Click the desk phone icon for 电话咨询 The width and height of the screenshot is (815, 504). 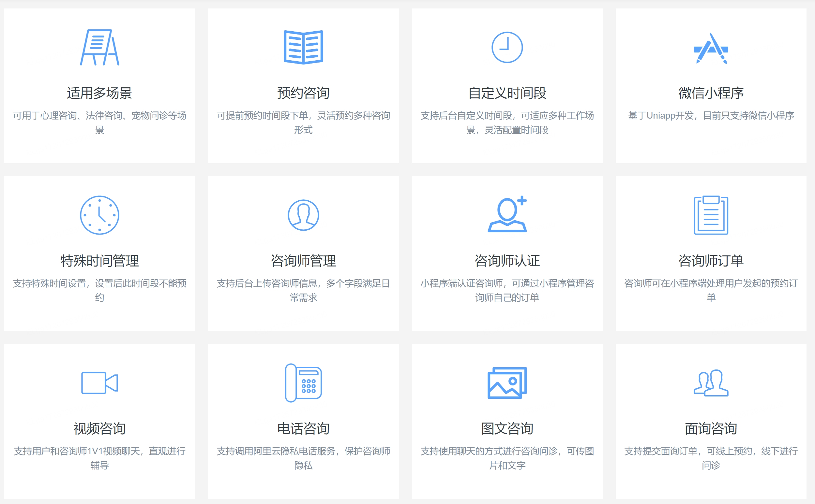point(303,383)
